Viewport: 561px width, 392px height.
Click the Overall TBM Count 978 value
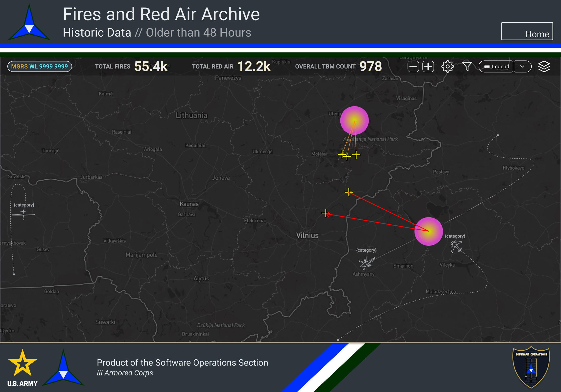coord(371,66)
